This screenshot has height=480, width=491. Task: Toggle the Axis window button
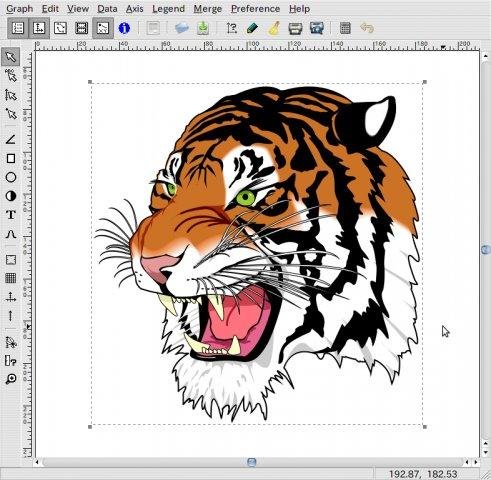pyautogui.click(x=39, y=28)
